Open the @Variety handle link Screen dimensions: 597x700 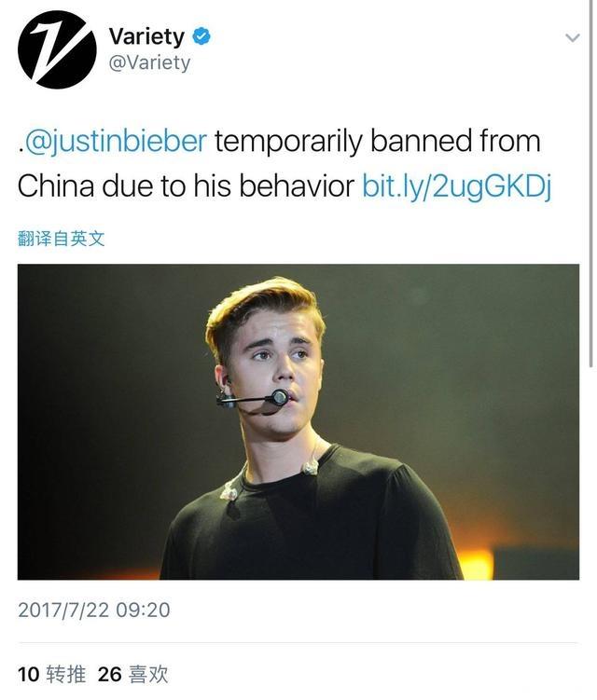pos(149,62)
